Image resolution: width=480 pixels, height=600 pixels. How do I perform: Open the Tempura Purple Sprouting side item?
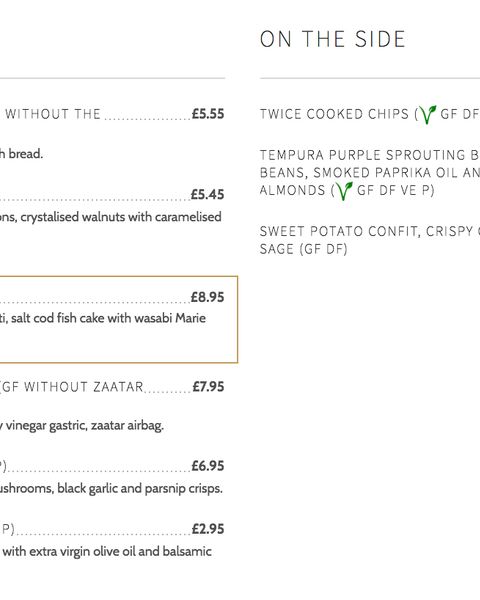click(370, 173)
